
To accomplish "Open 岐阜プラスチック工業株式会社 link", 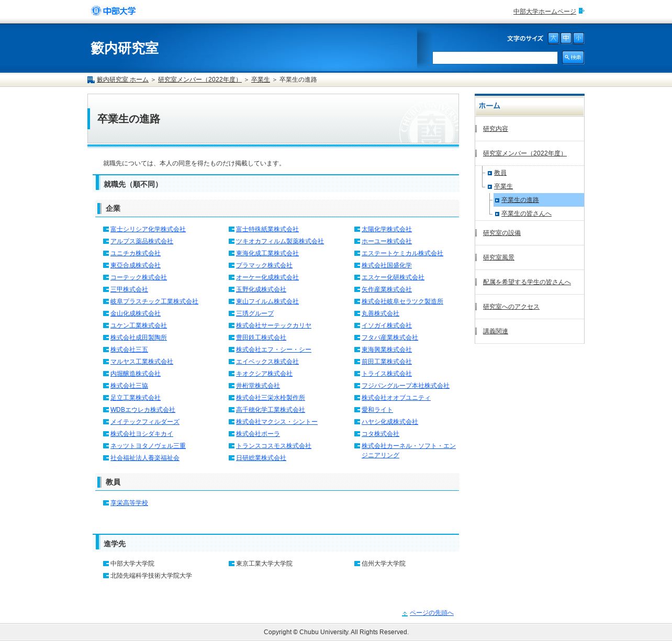I will pos(154,301).
